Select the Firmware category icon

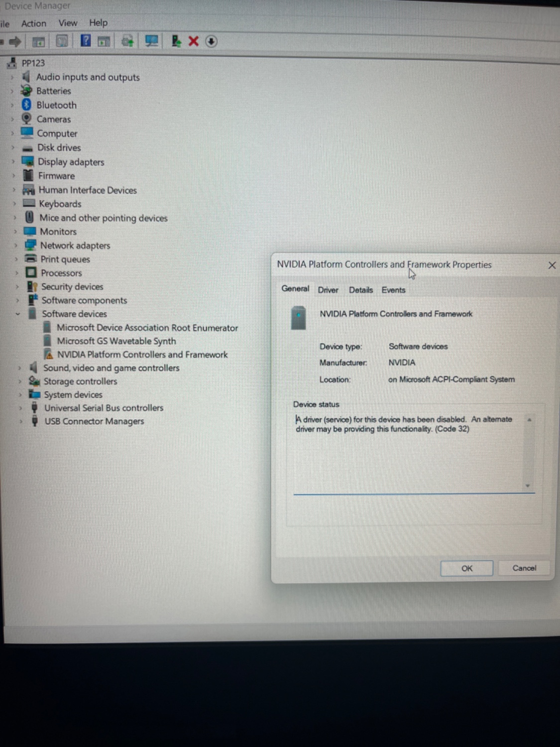[x=28, y=175]
